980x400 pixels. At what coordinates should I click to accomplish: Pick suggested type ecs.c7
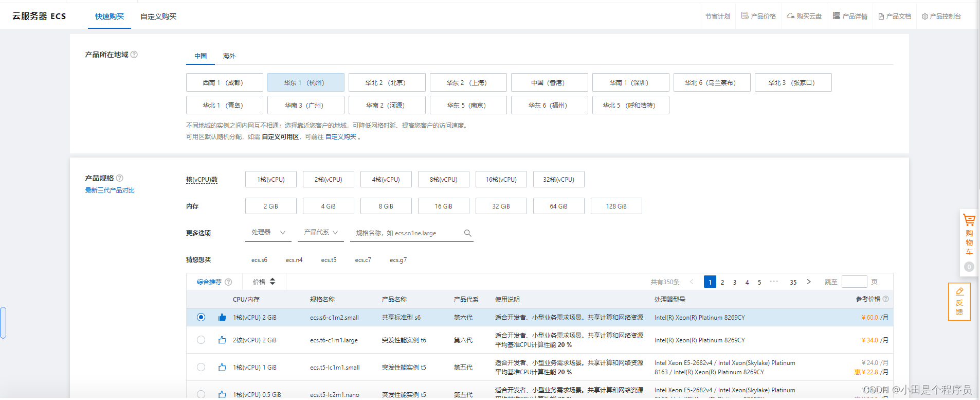tap(363, 260)
